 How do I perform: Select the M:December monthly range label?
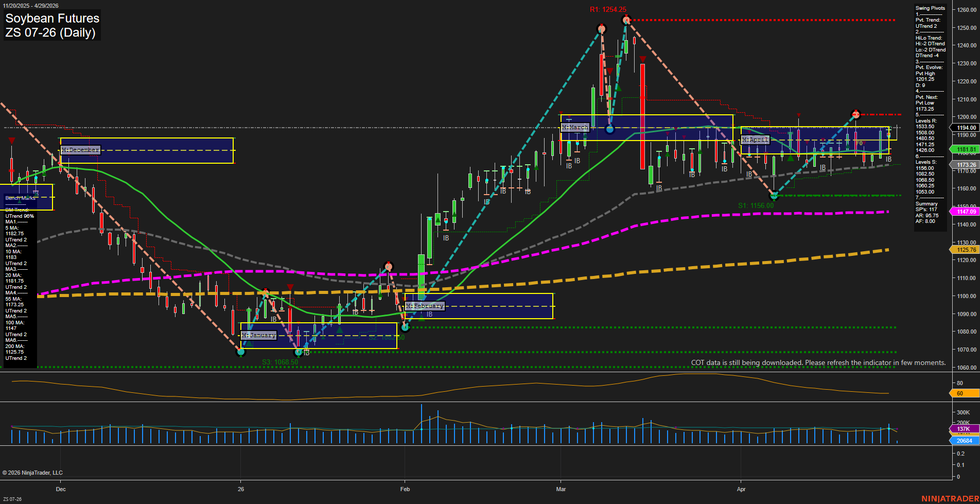[80, 150]
